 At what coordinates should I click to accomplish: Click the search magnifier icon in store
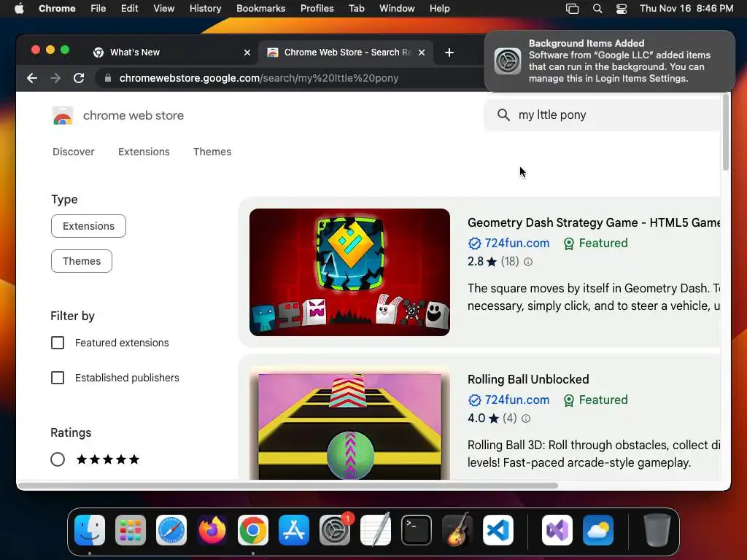coord(503,114)
